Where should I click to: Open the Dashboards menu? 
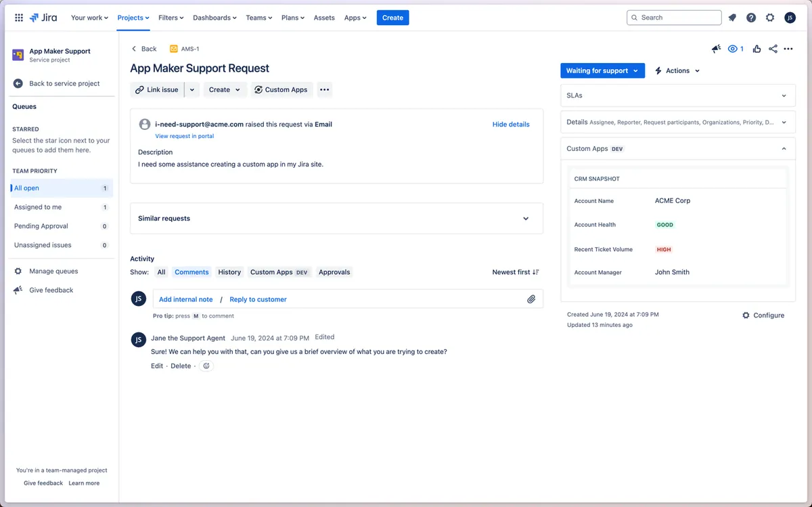(215, 18)
